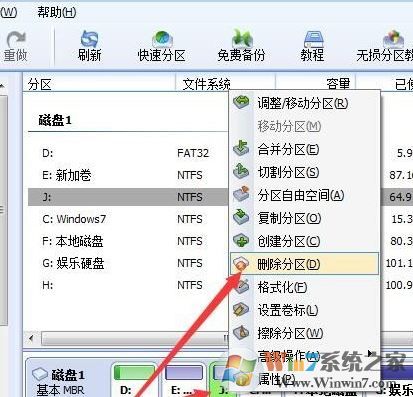Screen dimensions: 413x397
Task: Click the merge icon next to 合并分区(E)
Action: tap(241, 148)
